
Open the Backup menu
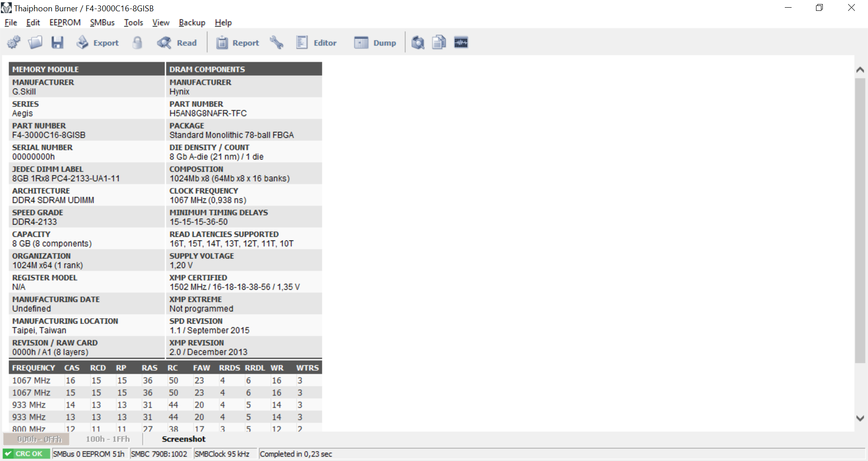tap(192, 23)
